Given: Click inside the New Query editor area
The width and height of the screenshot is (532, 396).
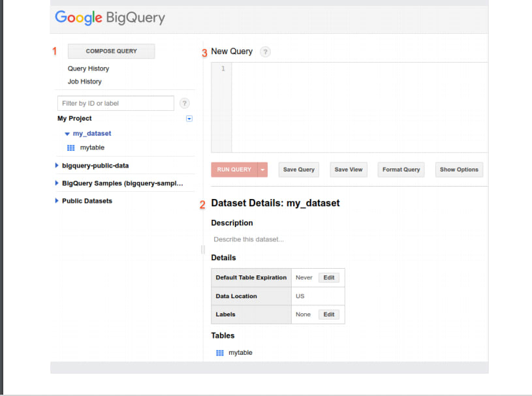Looking at the screenshot, I should pyautogui.click(x=359, y=107).
